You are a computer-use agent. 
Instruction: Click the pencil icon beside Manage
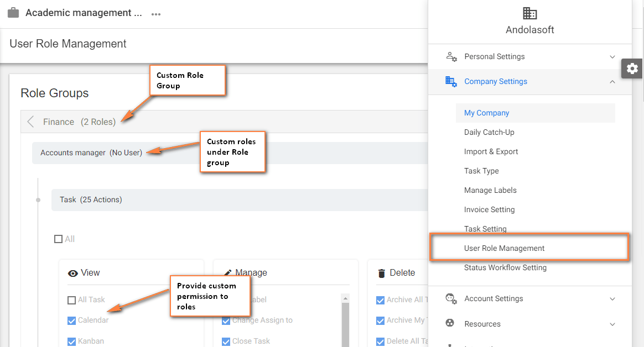tap(227, 272)
